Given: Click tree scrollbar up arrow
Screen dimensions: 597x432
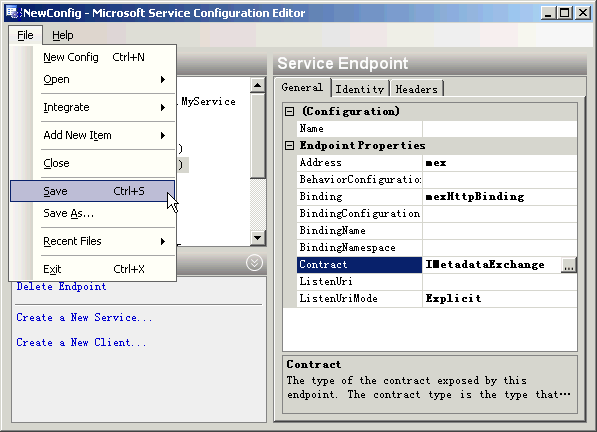Looking at the screenshot, I should coord(258,85).
